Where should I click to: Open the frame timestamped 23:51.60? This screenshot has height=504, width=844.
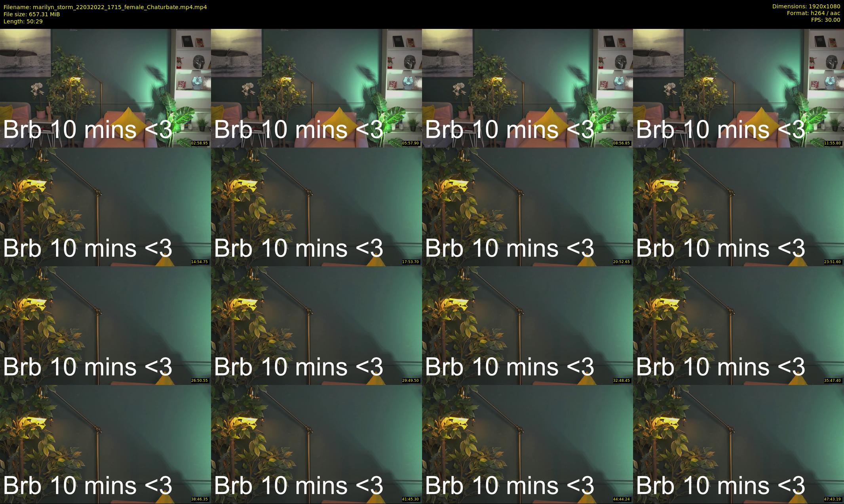click(x=738, y=207)
